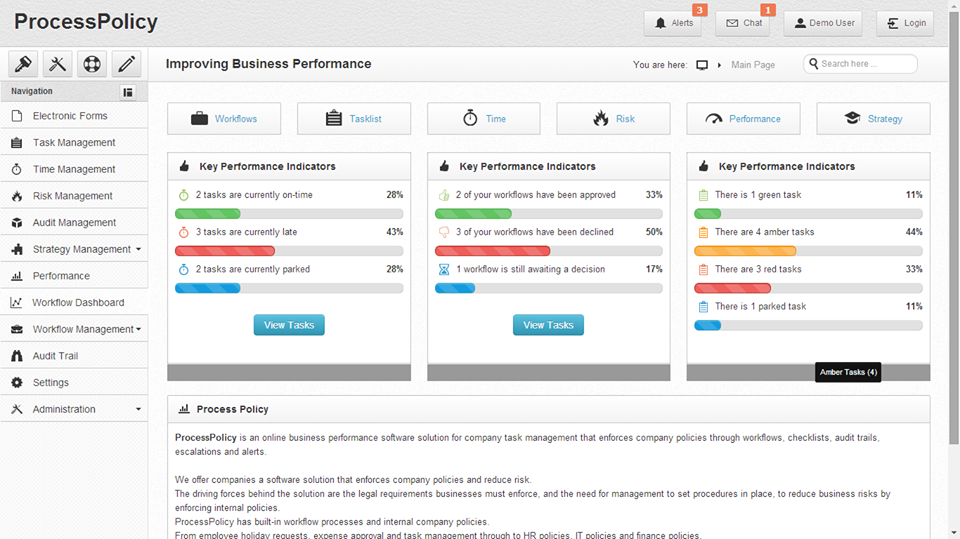Open Workflow Dashboard in navigation

click(74, 303)
